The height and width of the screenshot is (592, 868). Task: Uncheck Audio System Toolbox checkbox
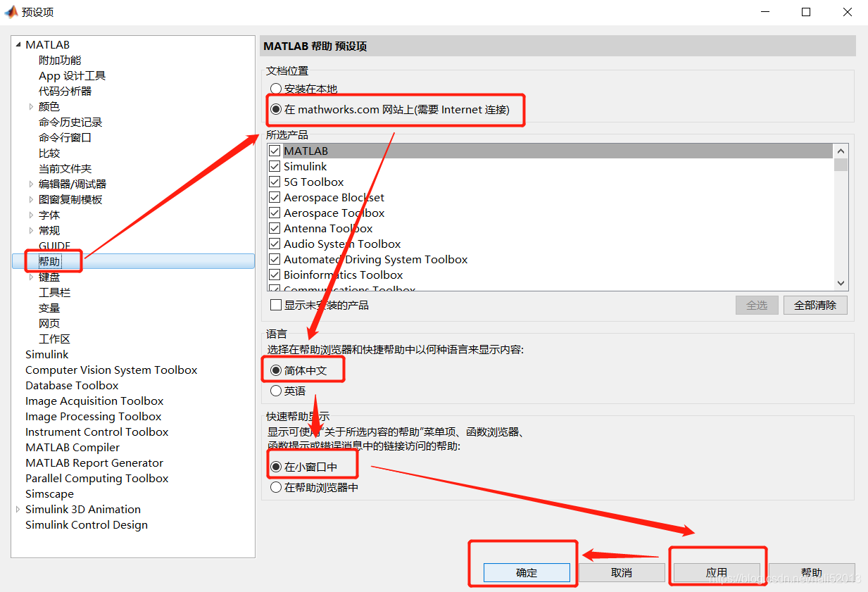pyautogui.click(x=275, y=244)
